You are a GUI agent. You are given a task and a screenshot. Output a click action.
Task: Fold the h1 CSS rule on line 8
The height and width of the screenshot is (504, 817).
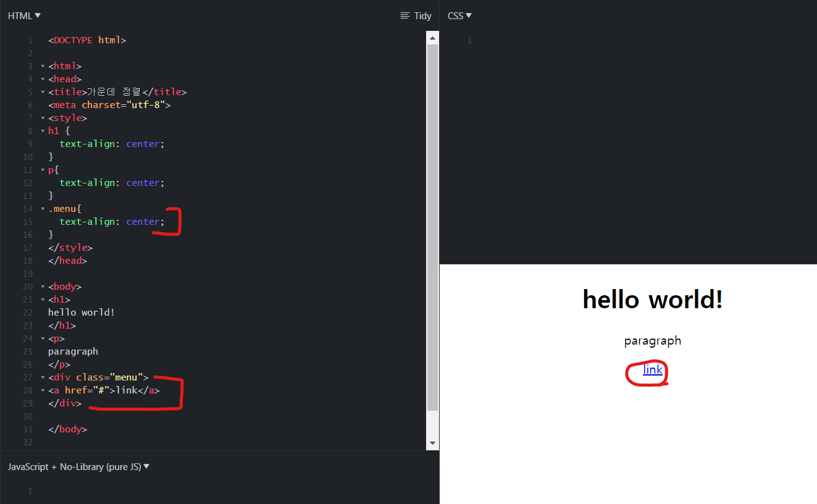click(x=43, y=131)
